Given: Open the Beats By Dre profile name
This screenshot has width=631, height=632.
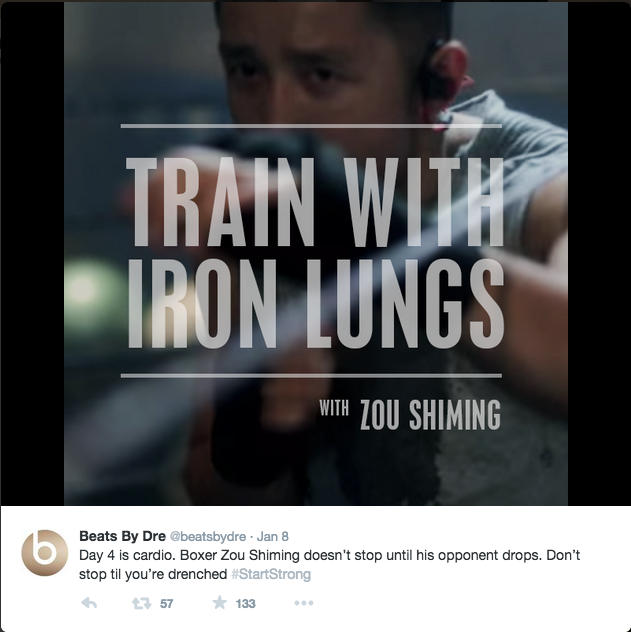Looking at the screenshot, I should 122,536.
